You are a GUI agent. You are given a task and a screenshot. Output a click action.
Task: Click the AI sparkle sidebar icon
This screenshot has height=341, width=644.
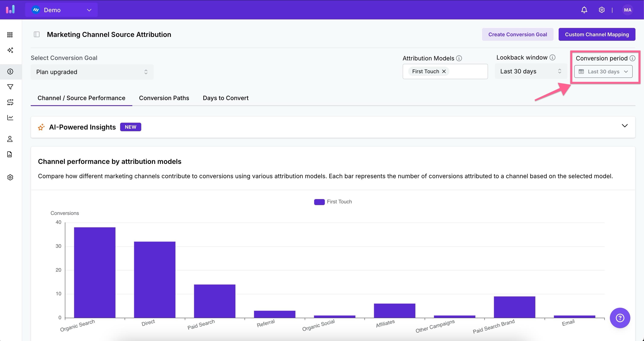(10, 50)
